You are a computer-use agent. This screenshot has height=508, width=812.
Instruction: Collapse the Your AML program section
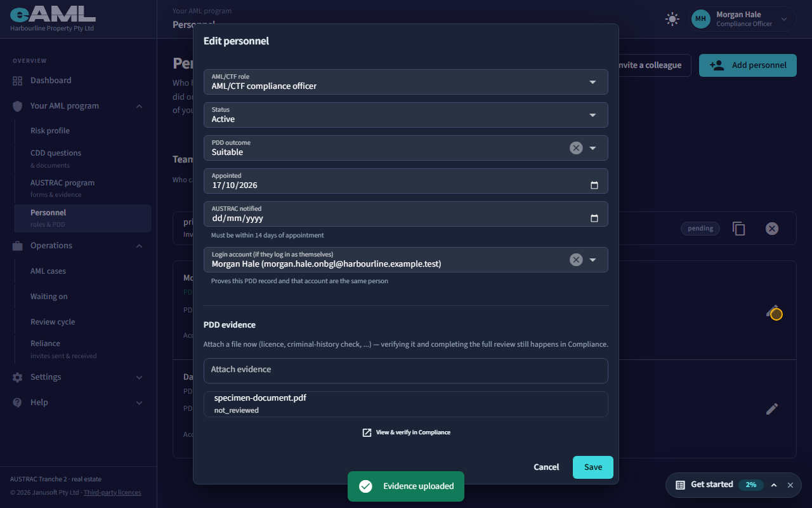pyautogui.click(x=140, y=106)
